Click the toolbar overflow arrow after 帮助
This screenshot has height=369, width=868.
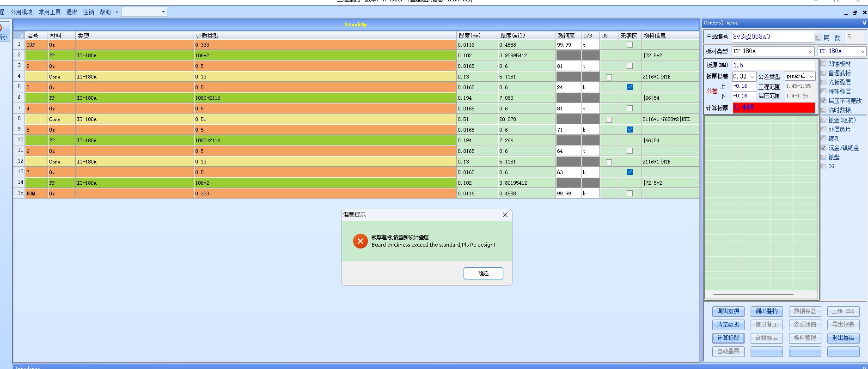point(116,12)
